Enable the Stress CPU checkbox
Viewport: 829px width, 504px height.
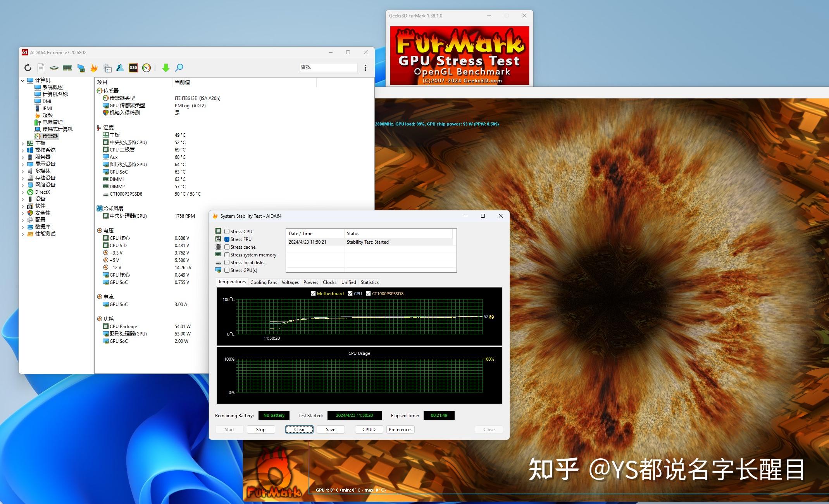228,231
